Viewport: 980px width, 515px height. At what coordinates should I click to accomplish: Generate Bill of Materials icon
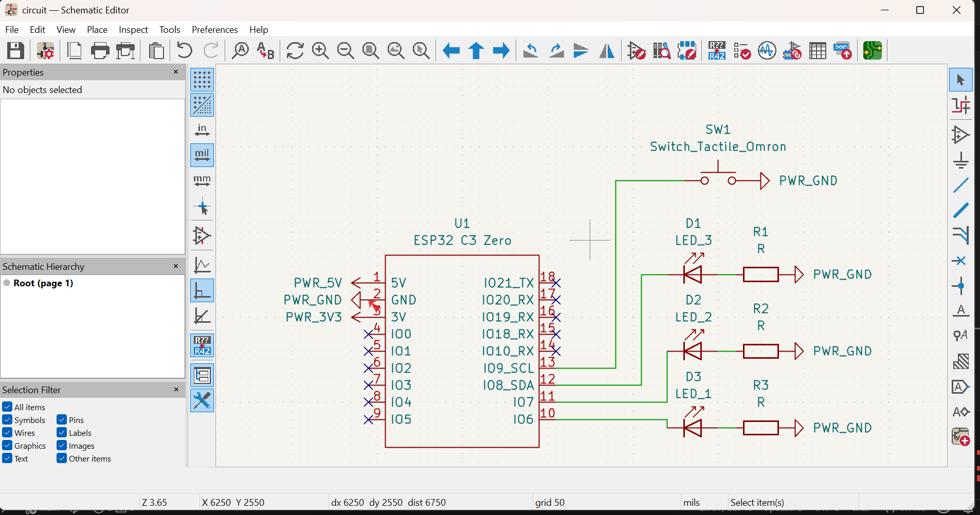click(x=843, y=51)
